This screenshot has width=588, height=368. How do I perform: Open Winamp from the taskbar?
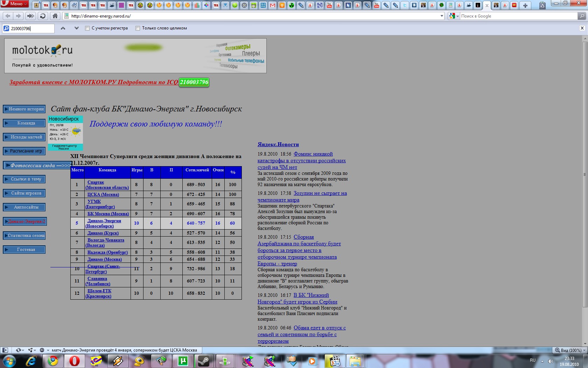pyautogui.click(x=118, y=361)
